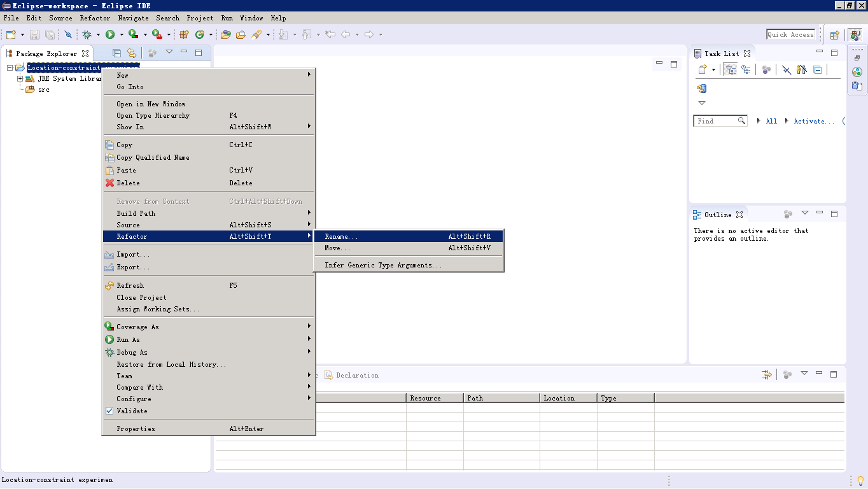This screenshot has height=489, width=868.
Task: Click the Forward navigation arrow icon
Action: click(369, 34)
